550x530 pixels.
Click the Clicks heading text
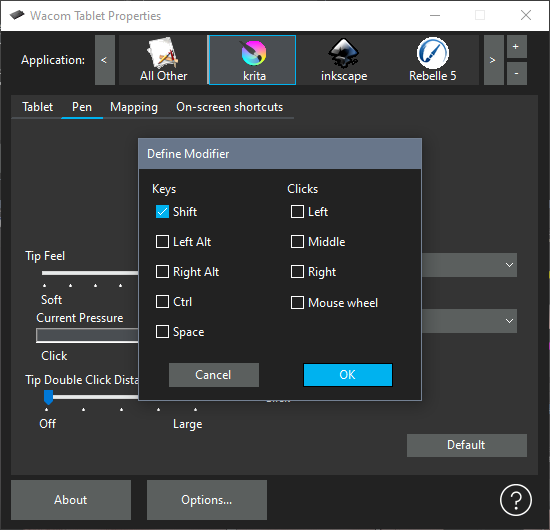pyautogui.click(x=302, y=189)
